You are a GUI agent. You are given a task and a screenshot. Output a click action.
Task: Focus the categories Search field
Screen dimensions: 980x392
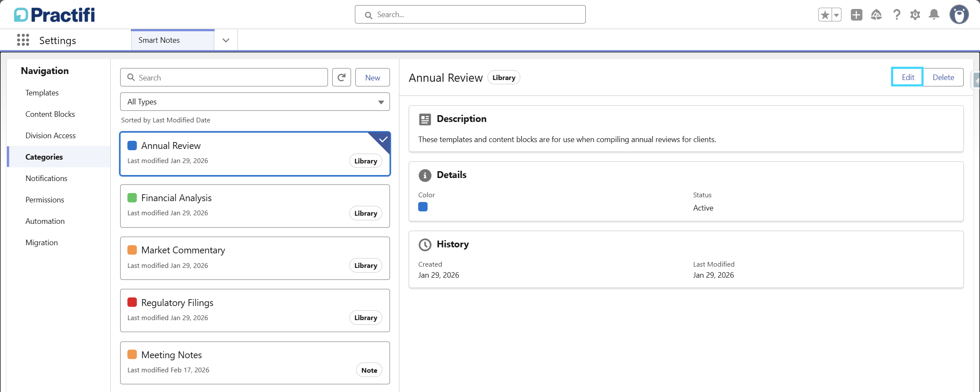click(x=224, y=77)
